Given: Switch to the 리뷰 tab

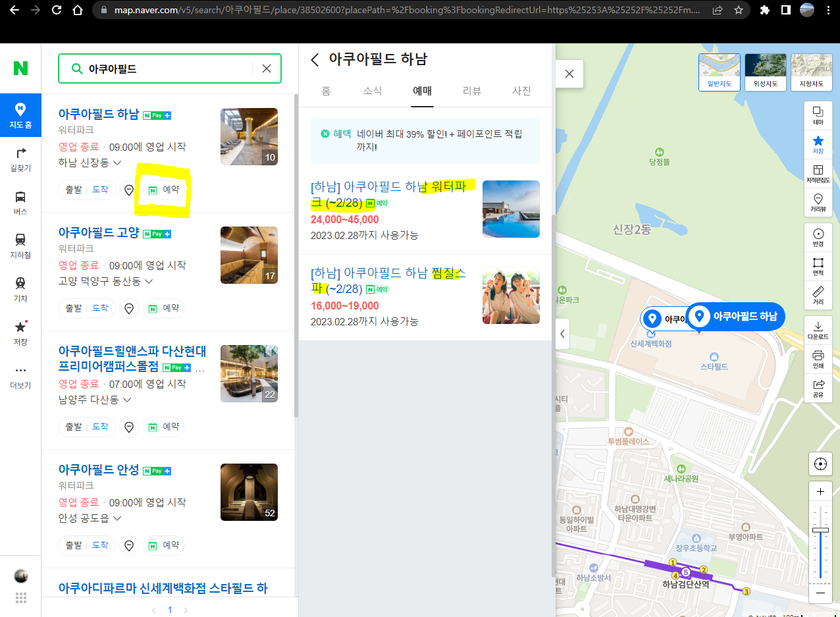Looking at the screenshot, I should point(471,91).
